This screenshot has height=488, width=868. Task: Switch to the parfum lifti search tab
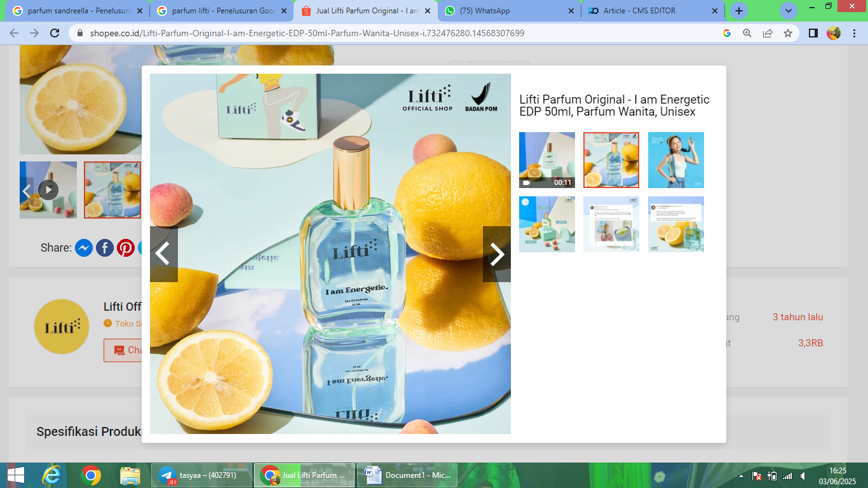point(222,11)
